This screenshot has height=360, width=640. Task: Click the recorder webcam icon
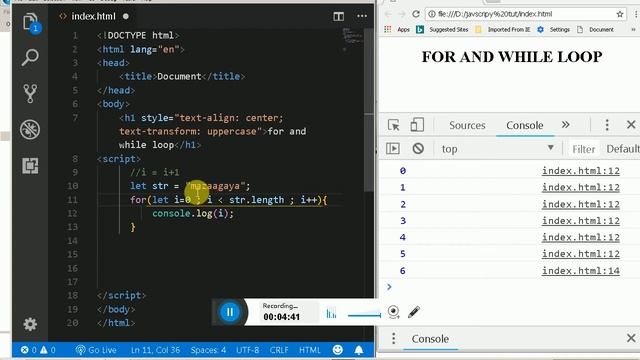393,312
